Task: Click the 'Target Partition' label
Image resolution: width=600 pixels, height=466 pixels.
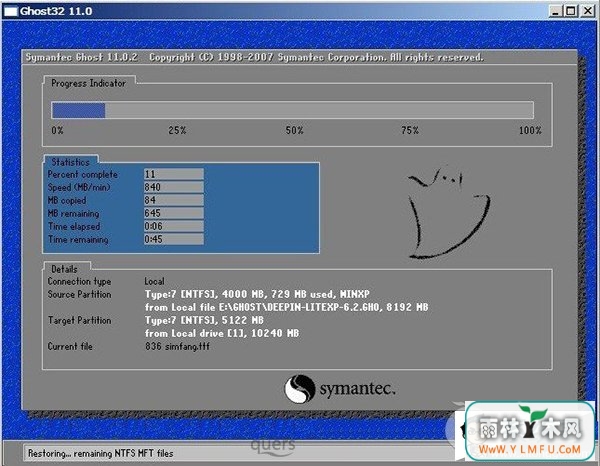Action: point(79,320)
